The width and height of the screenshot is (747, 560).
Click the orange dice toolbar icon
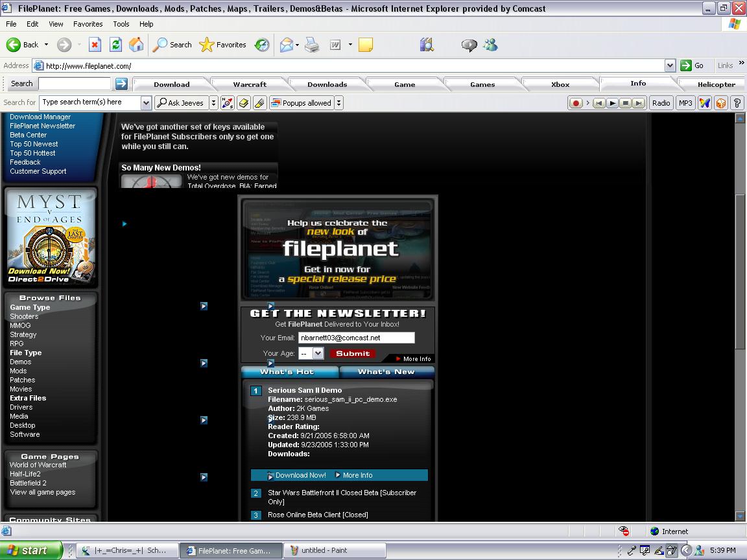pos(721,103)
